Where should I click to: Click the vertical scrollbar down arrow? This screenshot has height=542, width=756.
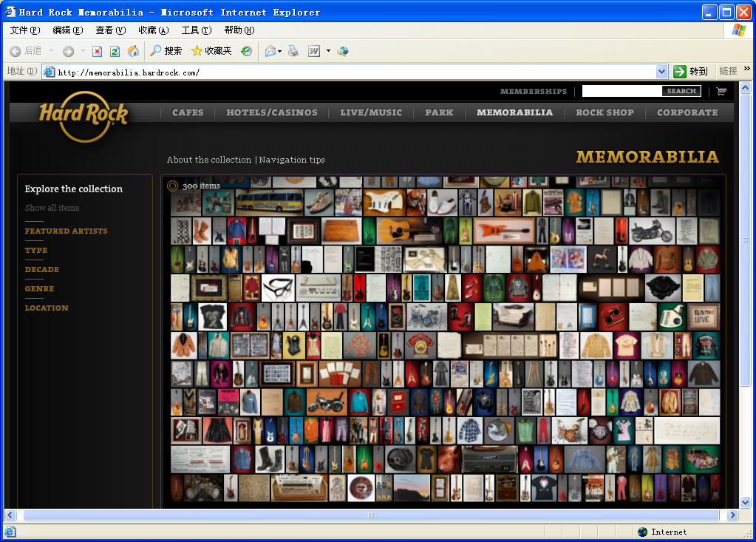coord(746,503)
